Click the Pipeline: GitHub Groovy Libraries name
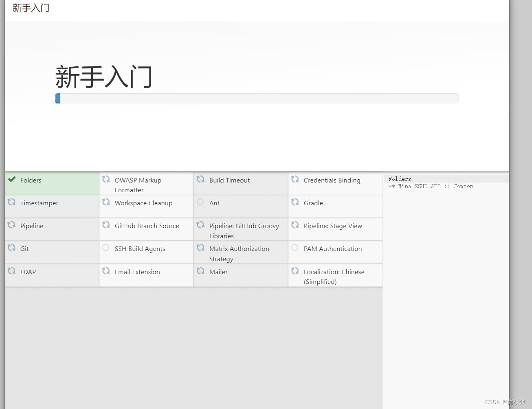The height and width of the screenshot is (409, 532). point(244,231)
